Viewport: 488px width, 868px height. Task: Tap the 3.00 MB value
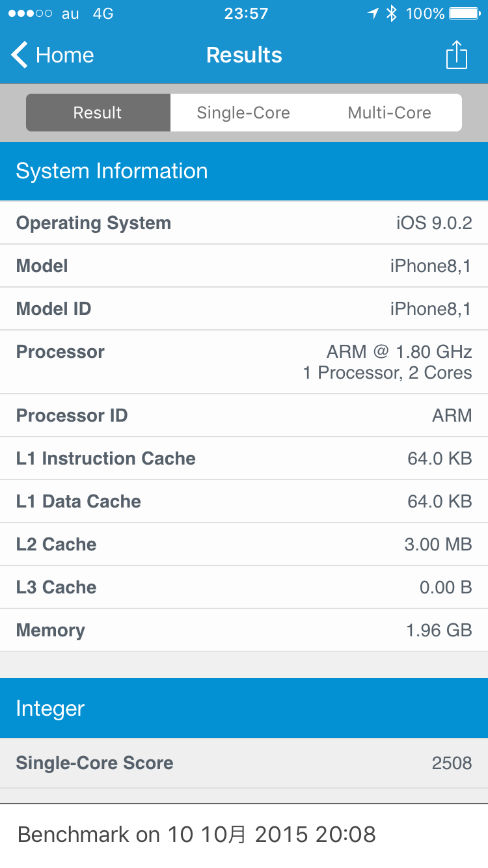coord(438,545)
